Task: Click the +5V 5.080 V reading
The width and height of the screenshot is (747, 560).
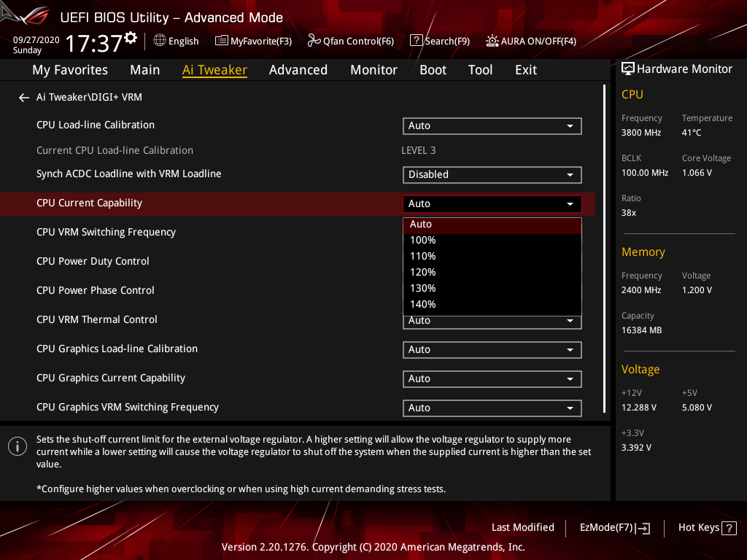Action: 697,408
